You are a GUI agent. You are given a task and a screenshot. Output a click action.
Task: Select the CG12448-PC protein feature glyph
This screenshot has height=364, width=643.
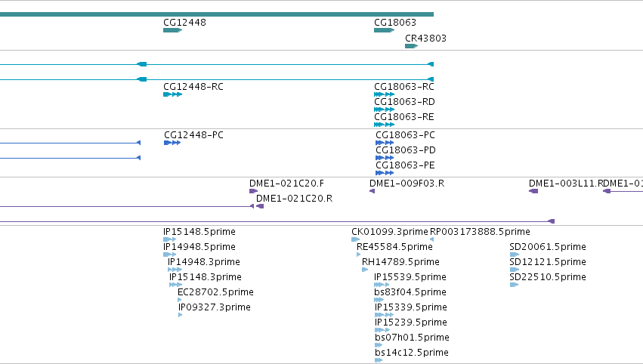click(172, 143)
